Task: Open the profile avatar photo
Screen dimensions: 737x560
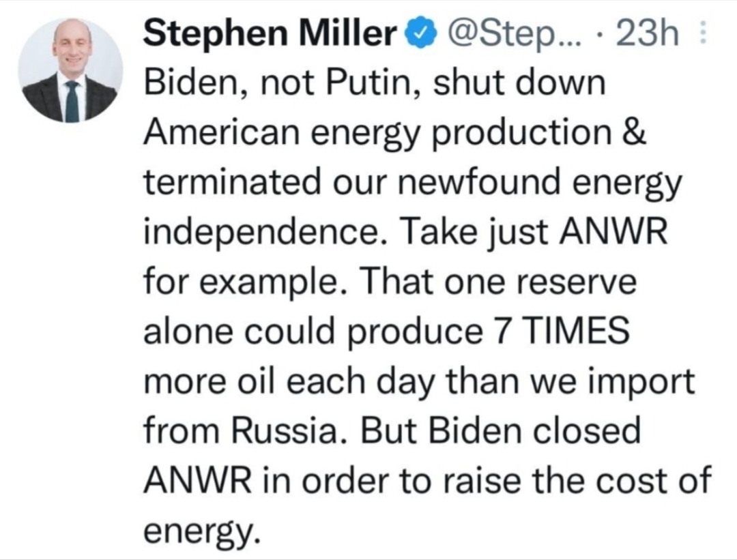Action: tap(70, 72)
